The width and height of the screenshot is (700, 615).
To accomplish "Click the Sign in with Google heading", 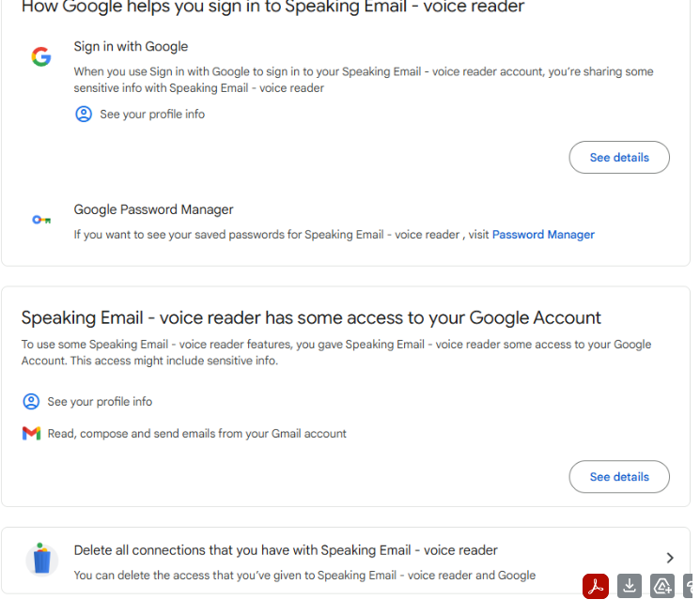I will (x=131, y=47).
